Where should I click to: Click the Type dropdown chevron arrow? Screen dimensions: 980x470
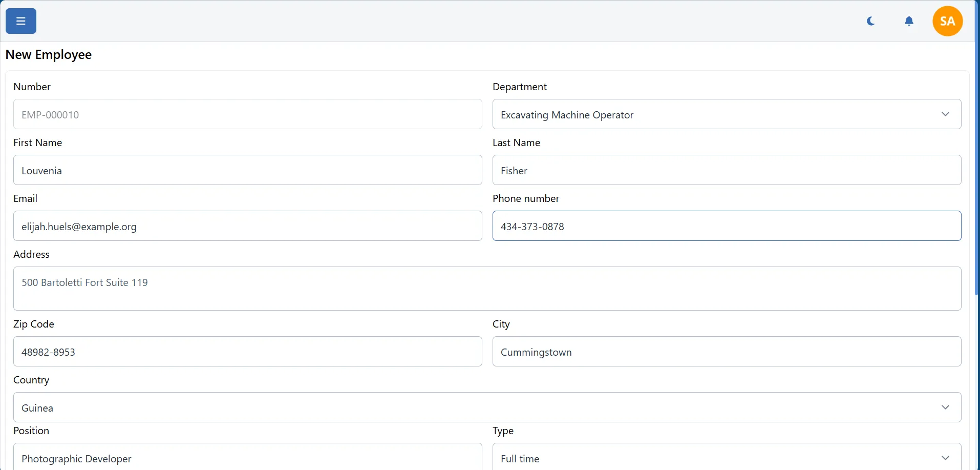pyautogui.click(x=945, y=458)
